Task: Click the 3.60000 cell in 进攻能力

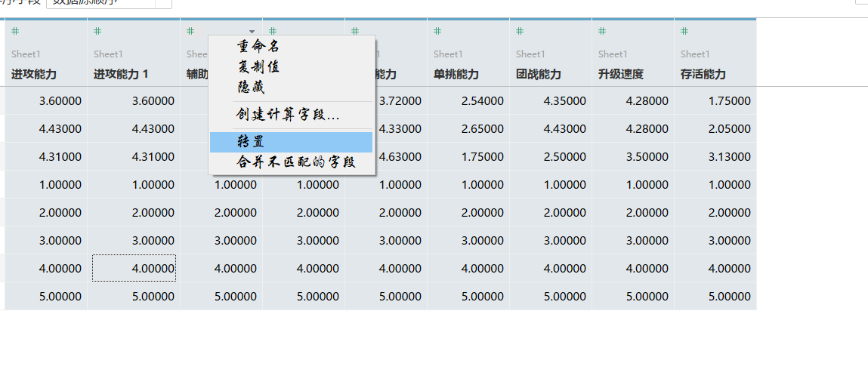Action: pyautogui.click(x=46, y=100)
